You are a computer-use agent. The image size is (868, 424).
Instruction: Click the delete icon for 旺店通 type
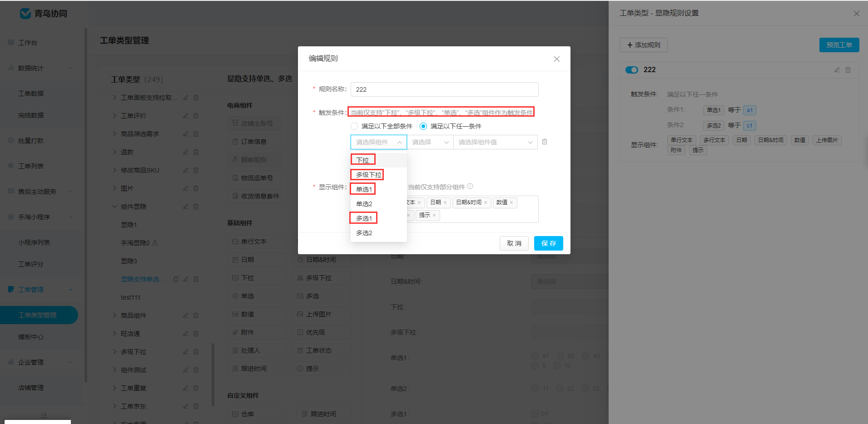[196, 334]
